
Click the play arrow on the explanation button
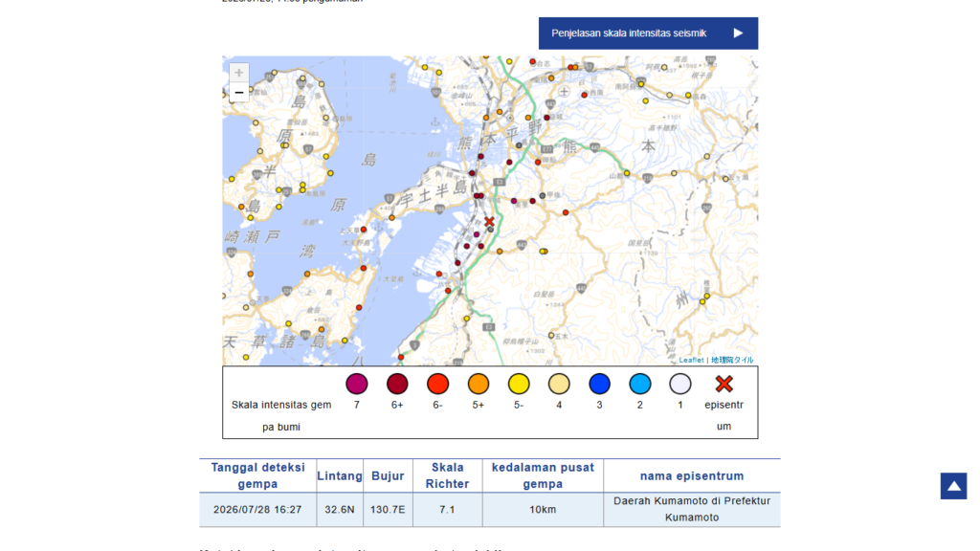[x=738, y=33]
